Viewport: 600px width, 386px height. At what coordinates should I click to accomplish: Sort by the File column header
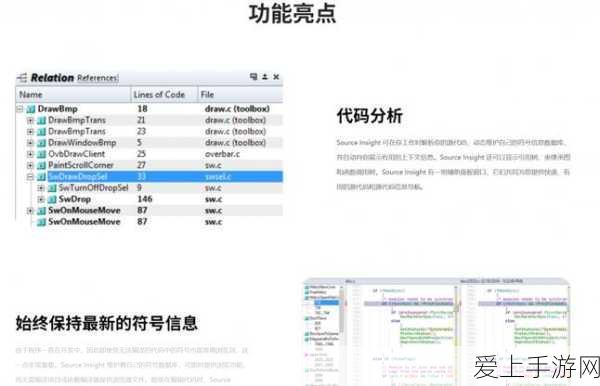click(240, 94)
